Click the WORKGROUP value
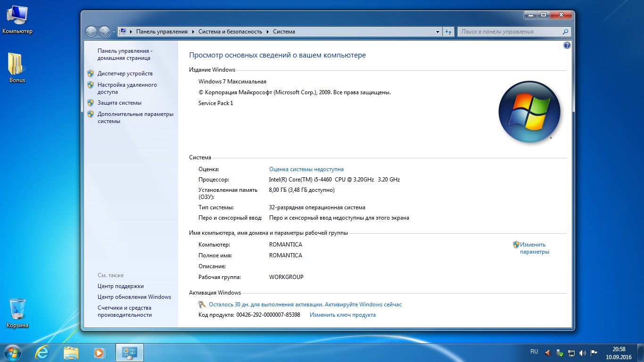 pos(286,277)
